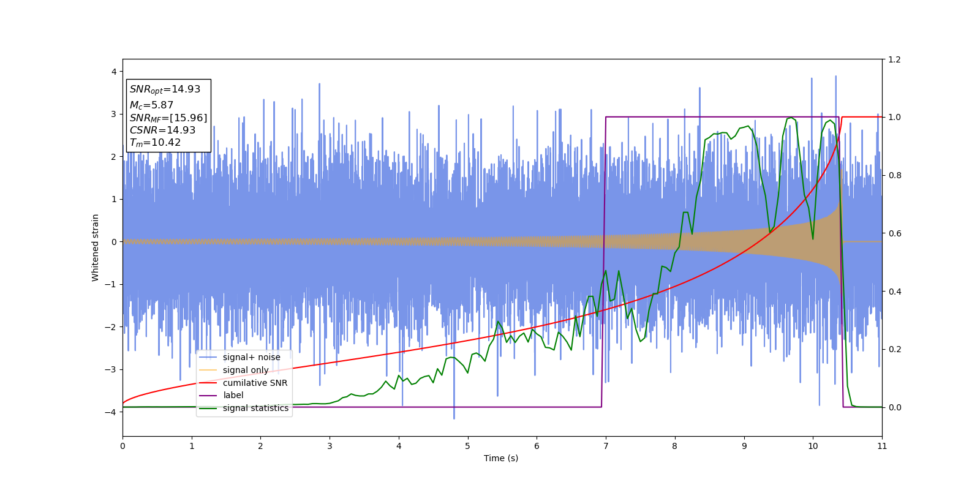Click the blue line swatch in legend
Screen dimensions: 980x490
click(x=208, y=358)
